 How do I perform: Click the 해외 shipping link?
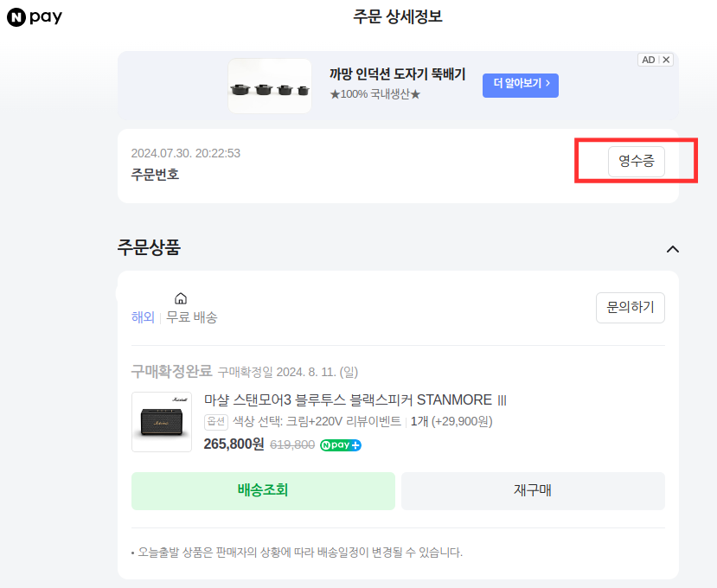click(x=142, y=316)
